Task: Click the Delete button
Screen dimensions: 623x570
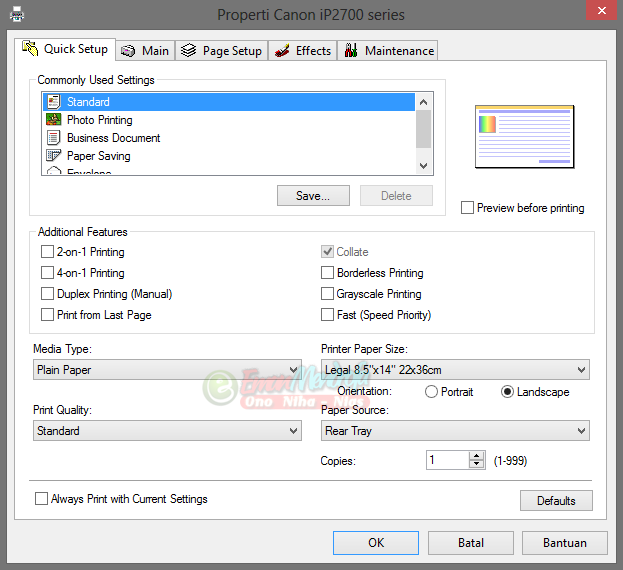Action: coord(396,195)
